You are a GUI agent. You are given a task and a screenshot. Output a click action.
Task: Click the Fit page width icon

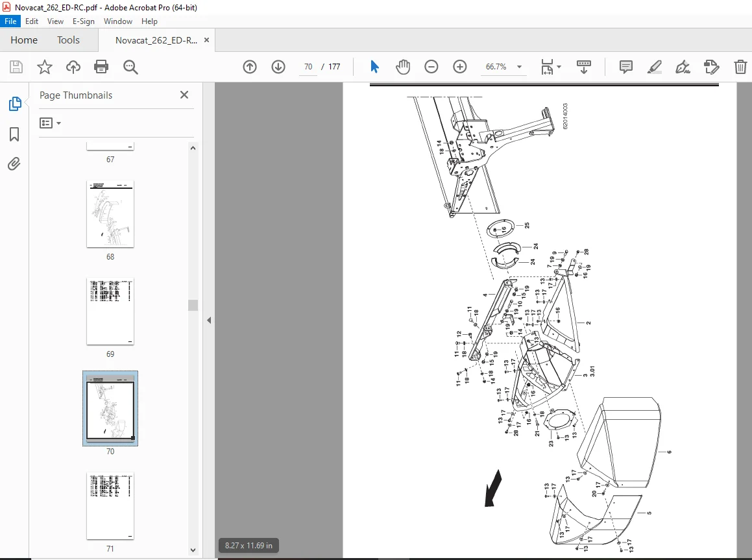coord(547,67)
